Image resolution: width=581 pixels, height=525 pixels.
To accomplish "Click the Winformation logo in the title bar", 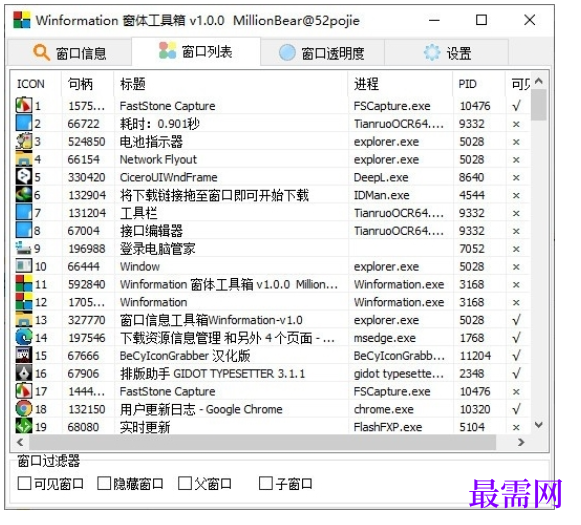I will tap(21, 20).
